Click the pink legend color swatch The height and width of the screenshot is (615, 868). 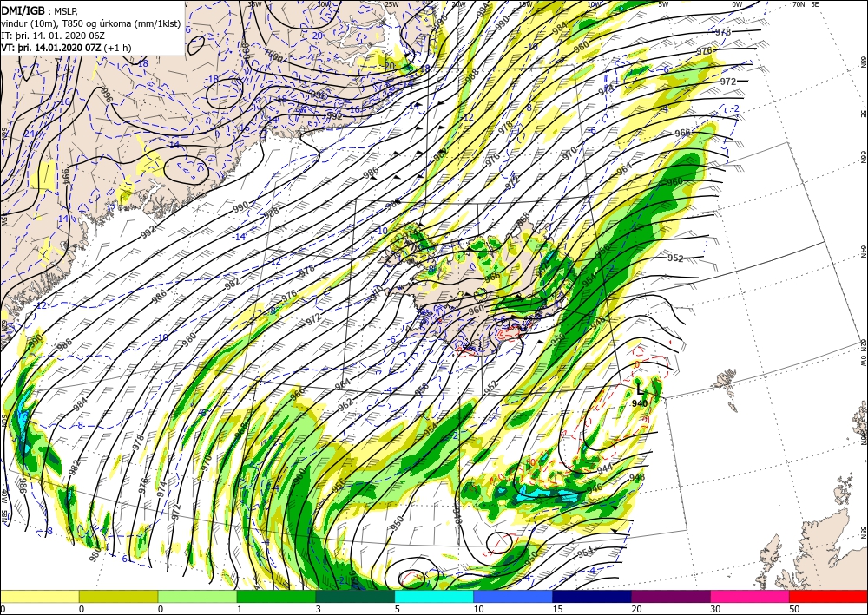tap(750, 596)
